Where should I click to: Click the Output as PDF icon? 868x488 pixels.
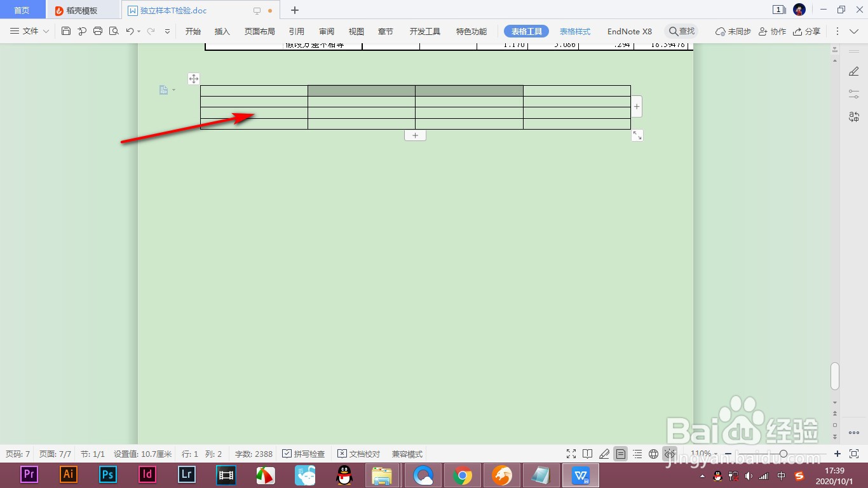click(x=82, y=31)
